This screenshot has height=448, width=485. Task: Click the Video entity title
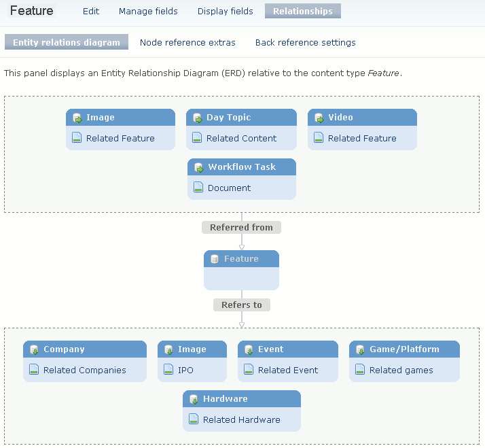(x=340, y=118)
